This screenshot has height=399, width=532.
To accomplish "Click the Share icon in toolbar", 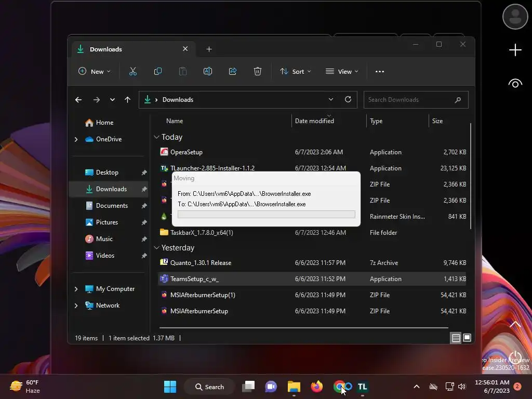I will point(233,71).
